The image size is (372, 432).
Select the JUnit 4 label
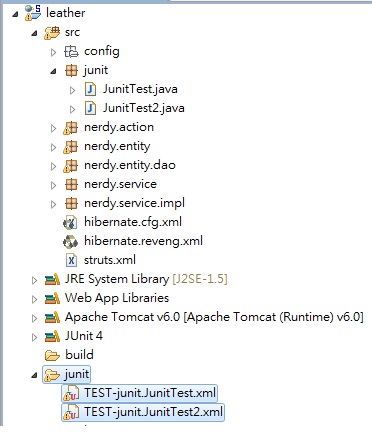coord(84,336)
